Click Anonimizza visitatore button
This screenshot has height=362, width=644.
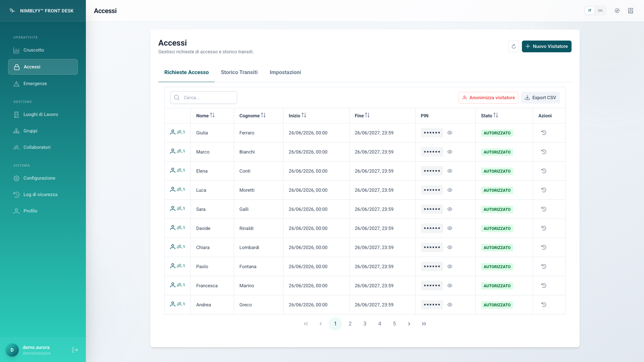(488, 98)
